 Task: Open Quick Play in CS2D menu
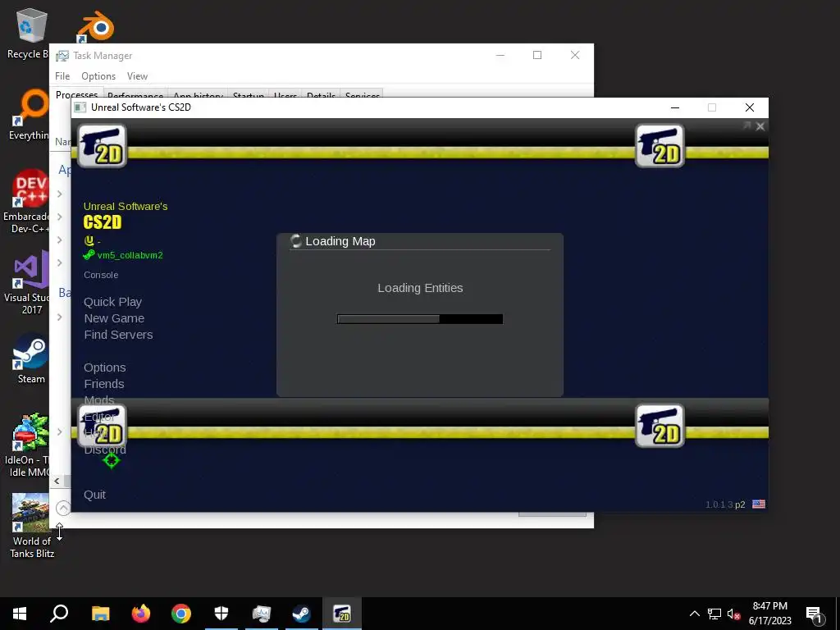[x=112, y=302]
